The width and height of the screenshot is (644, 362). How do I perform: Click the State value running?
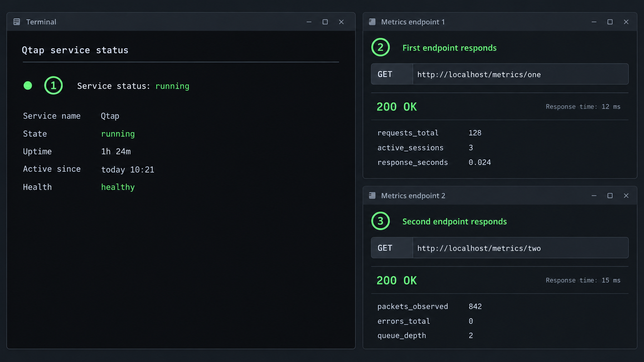118,133
